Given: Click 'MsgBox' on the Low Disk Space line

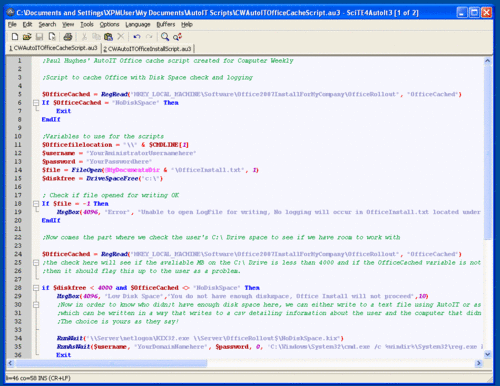Looking at the screenshot, I should click(x=68, y=296).
